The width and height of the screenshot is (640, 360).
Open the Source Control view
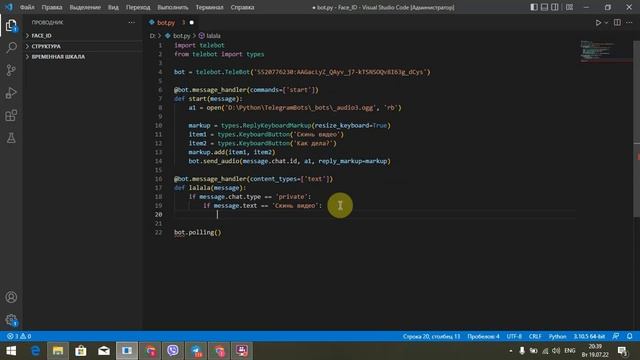click(11, 70)
